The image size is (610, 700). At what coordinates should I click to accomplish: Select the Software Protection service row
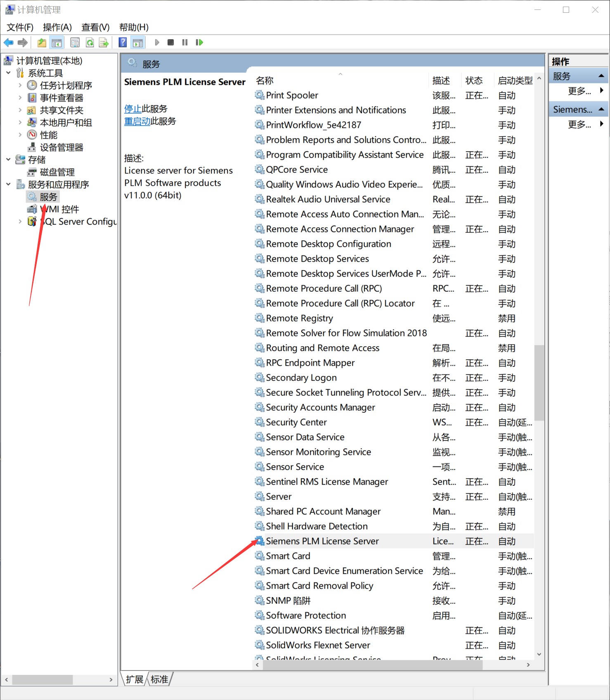tap(393, 615)
